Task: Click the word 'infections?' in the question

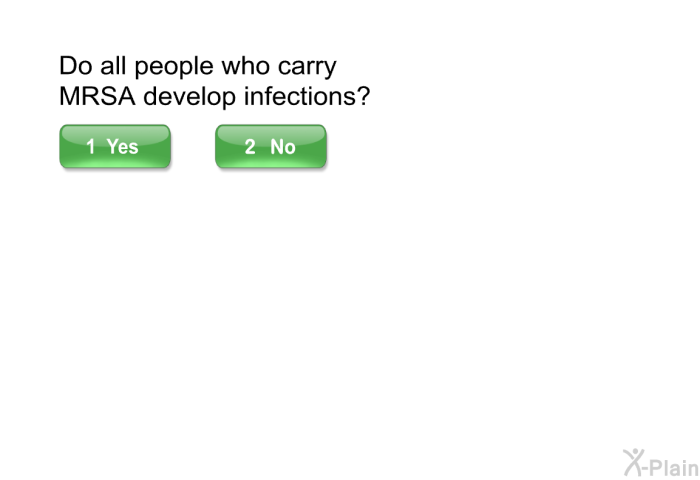Action: click(307, 96)
